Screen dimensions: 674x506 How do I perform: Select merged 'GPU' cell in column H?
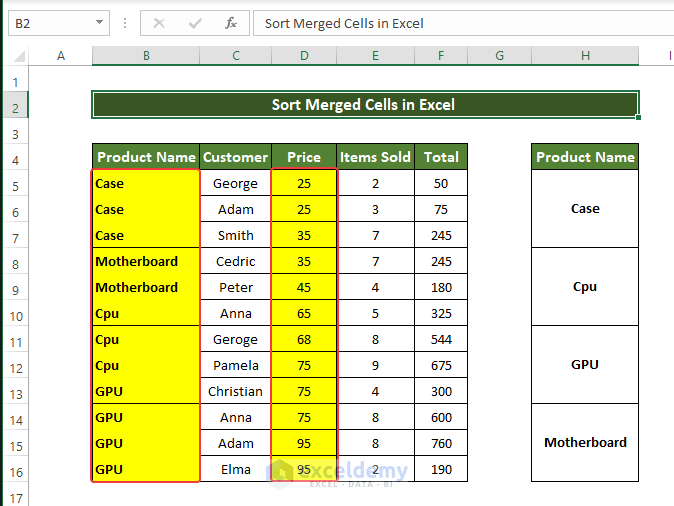pos(585,365)
